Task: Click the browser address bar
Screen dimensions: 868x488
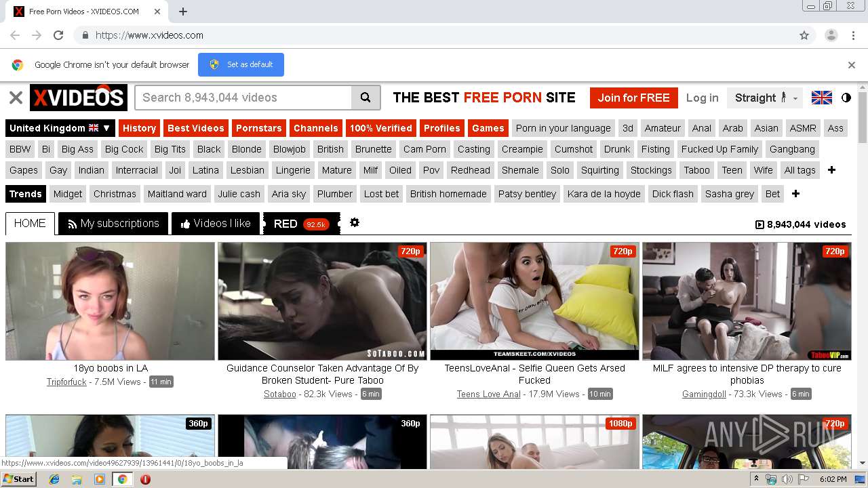Action: [434, 35]
